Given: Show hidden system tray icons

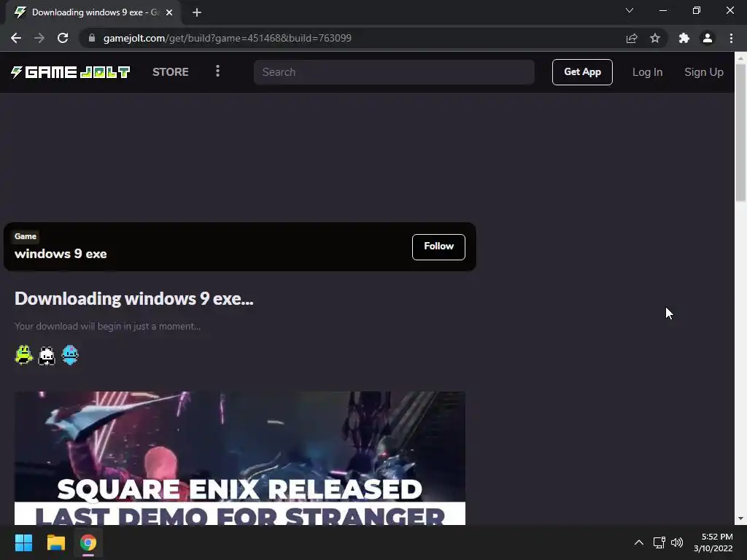Looking at the screenshot, I should pyautogui.click(x=639, y=542).
